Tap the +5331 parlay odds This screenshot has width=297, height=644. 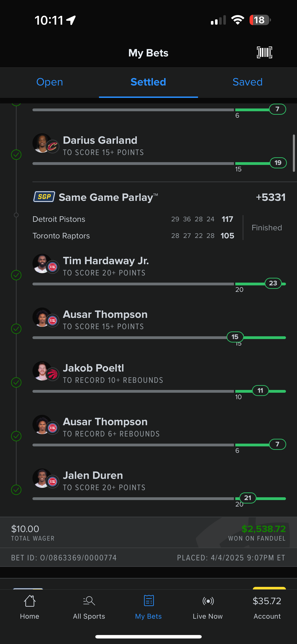pos(271,197)
